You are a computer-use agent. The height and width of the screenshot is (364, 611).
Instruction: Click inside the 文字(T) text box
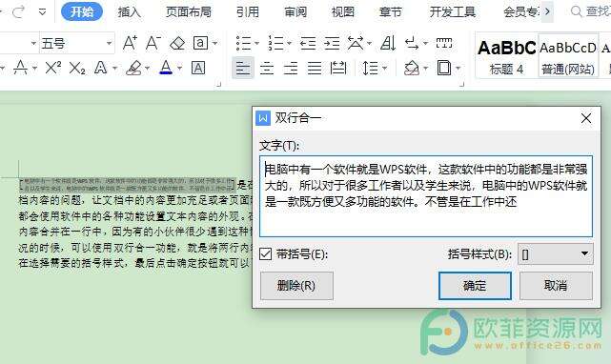pos(426,196)
